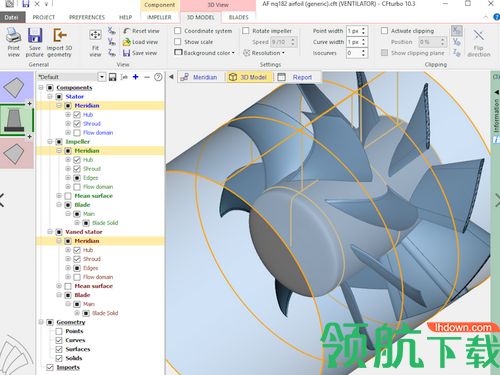Check the Points geometry checkbox
Viewport: 500px width, 375px height.
tap(59, 331)
